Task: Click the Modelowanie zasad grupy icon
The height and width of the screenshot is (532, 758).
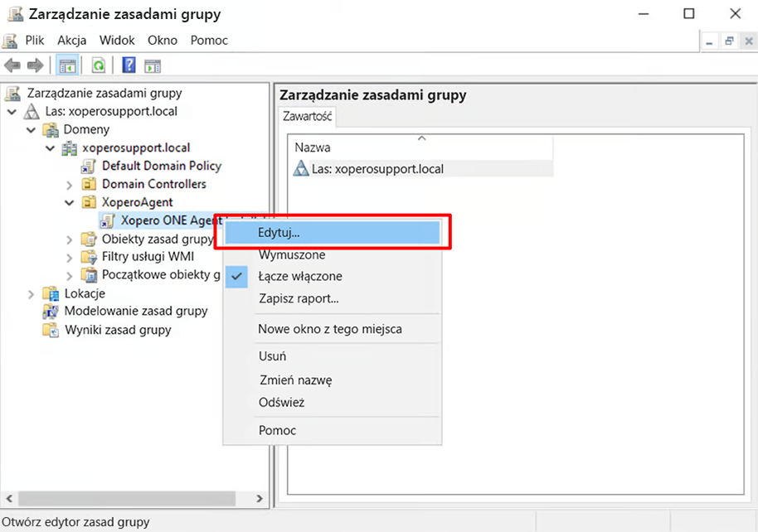Action: tap(51, 312)
